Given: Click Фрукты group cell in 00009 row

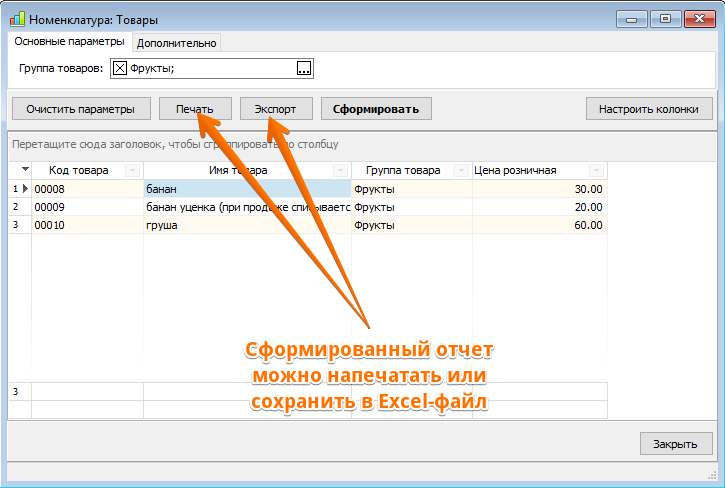Looking at the screenshot, I should click(x=412, y=207).
